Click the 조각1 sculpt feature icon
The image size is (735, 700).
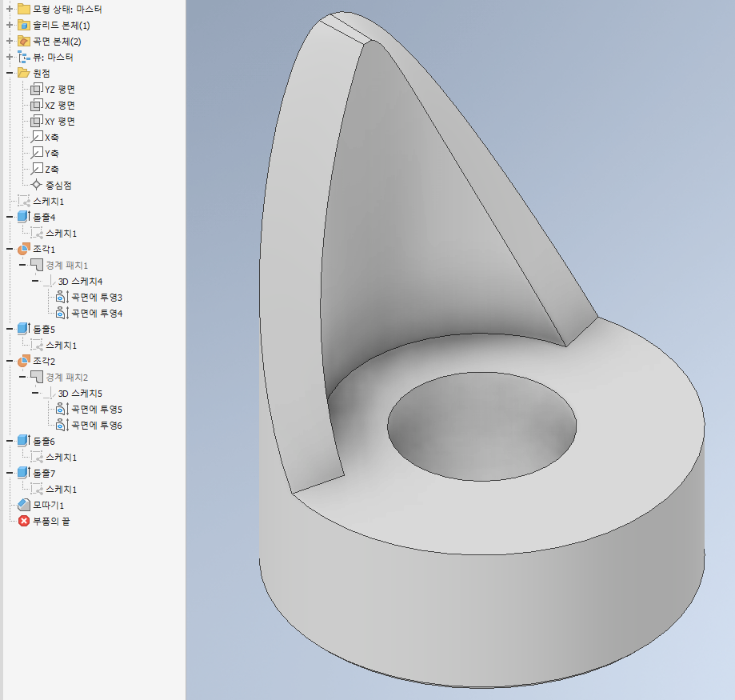pos(24,249)
